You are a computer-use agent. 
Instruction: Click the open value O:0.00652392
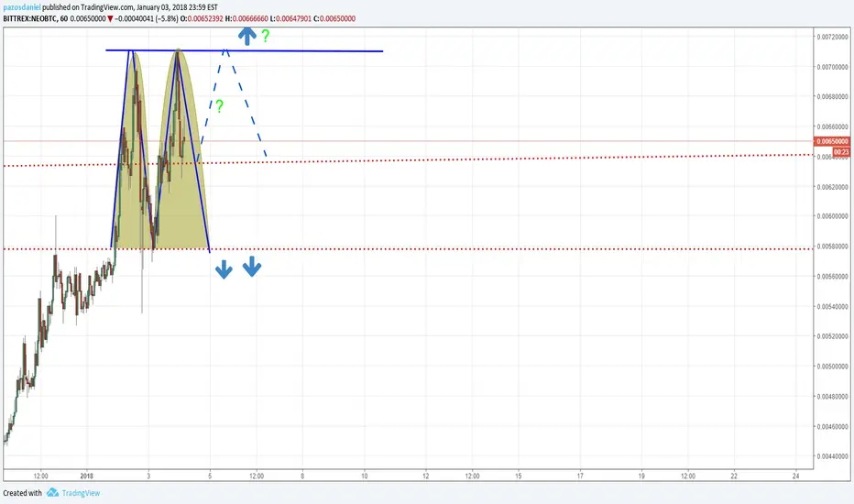tap(202, 18)
